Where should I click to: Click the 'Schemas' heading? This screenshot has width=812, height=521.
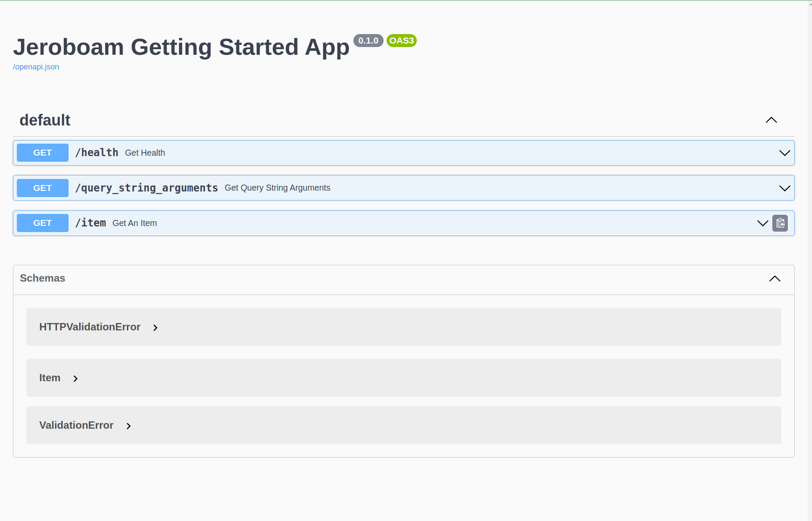point(42,278)
